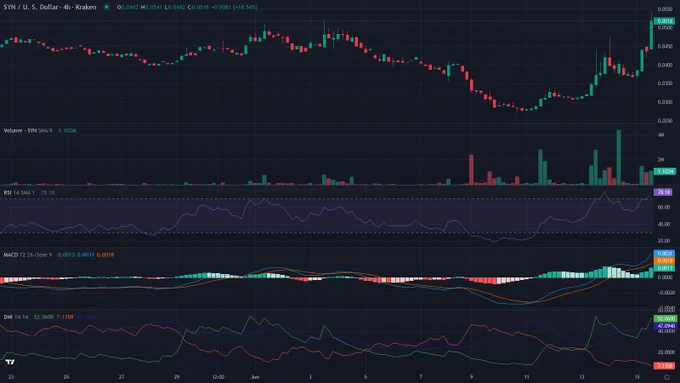Click the 12:00 label on time axis
This screenshot has height=383, width=680.
218,377
